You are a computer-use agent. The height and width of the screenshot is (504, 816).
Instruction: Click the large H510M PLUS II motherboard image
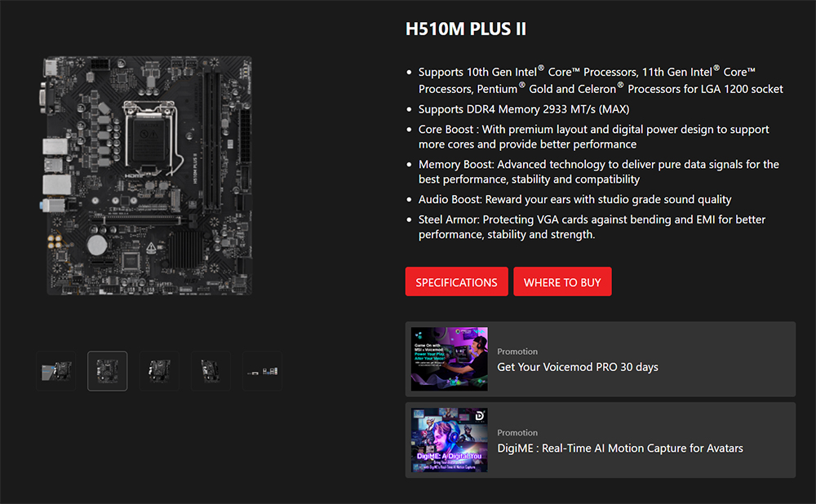coord(147,176)
